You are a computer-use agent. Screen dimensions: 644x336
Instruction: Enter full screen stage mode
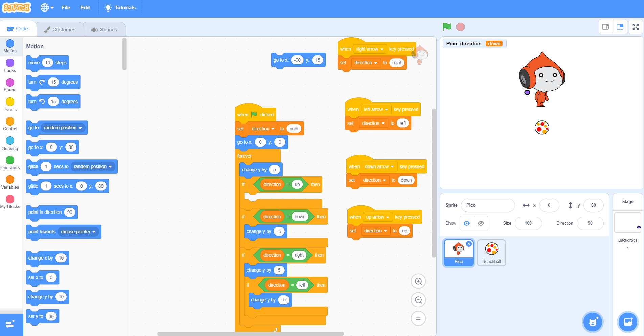coord(636,27)
